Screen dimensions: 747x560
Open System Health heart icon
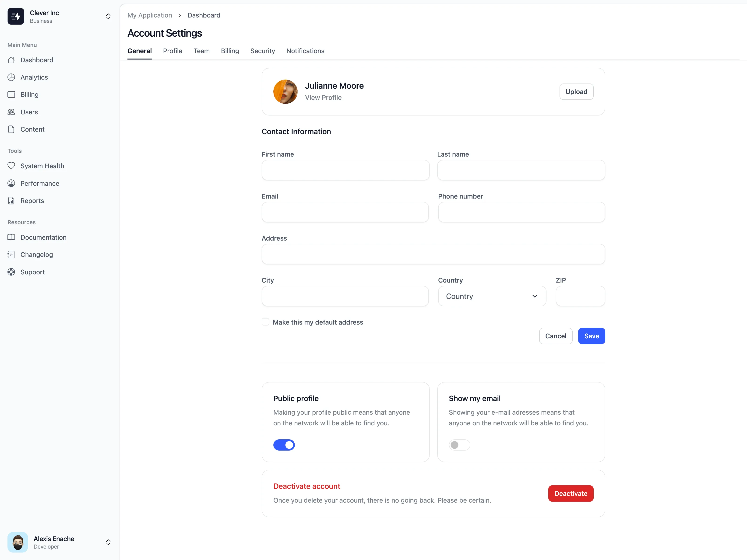click(11, 166)
